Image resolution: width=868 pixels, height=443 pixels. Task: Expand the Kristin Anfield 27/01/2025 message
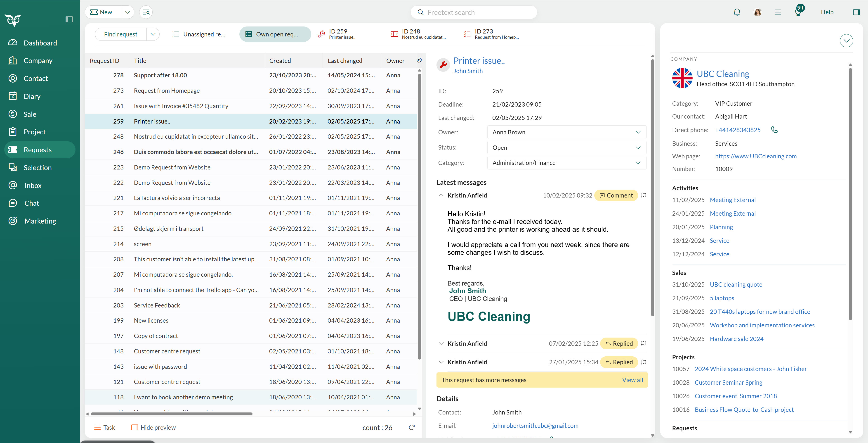[441, 362]
